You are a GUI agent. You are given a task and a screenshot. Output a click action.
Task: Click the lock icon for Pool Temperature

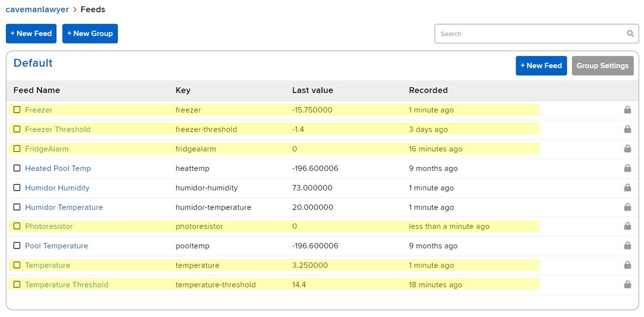(627, 246)
